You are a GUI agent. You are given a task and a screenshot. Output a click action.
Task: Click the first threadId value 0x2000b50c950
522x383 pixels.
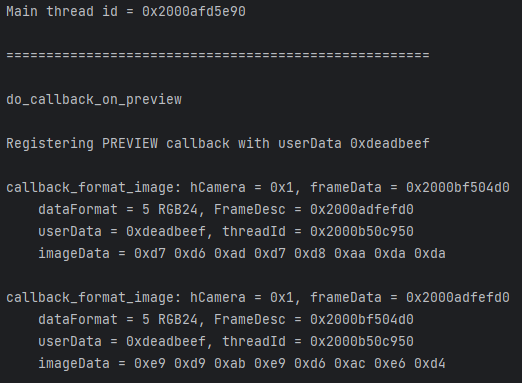tap(362, 232)
